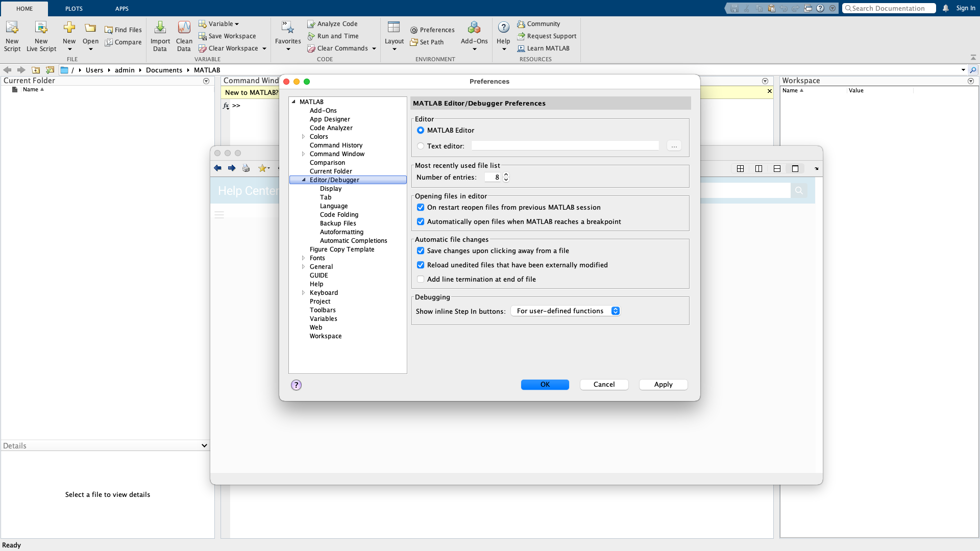The height and width of the screenshot is (551, 980).
Task: Click Save Workspace in the toolstrip
Action: tap(227, 36)
